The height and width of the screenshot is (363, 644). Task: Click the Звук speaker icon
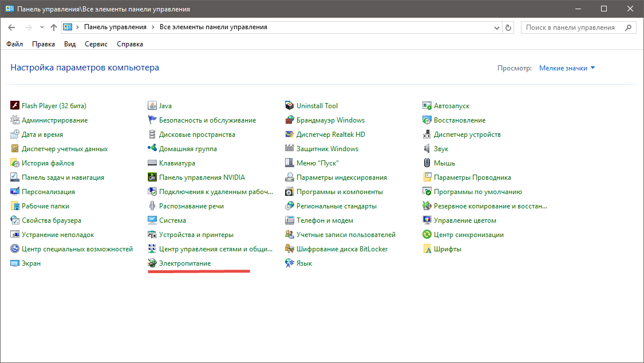pos(426,148)
